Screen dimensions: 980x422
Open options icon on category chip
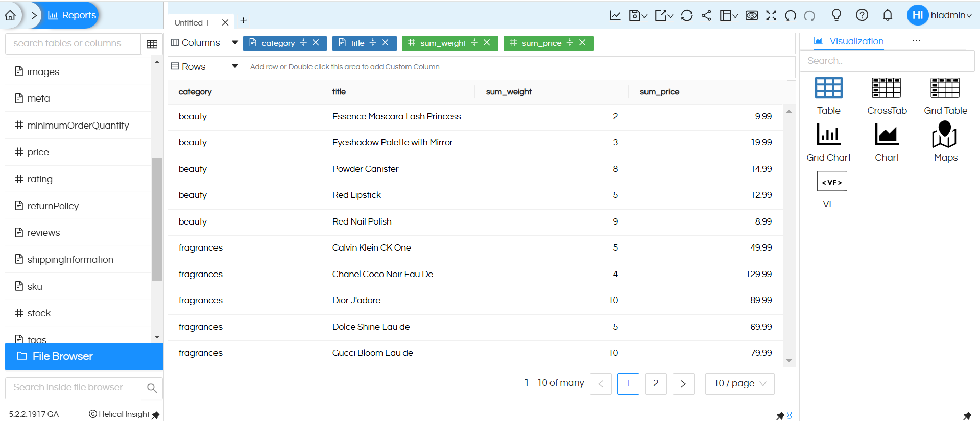coord(303,43)
